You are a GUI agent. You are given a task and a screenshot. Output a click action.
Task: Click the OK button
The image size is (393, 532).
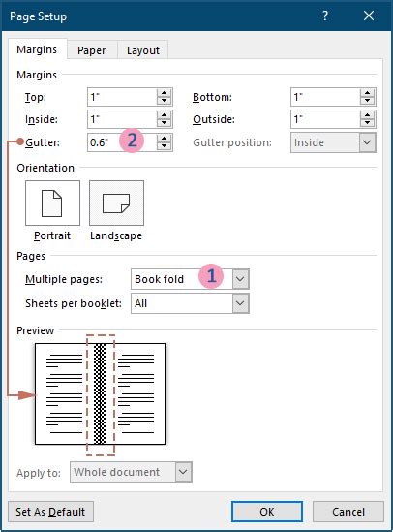(x=267, y=512)
